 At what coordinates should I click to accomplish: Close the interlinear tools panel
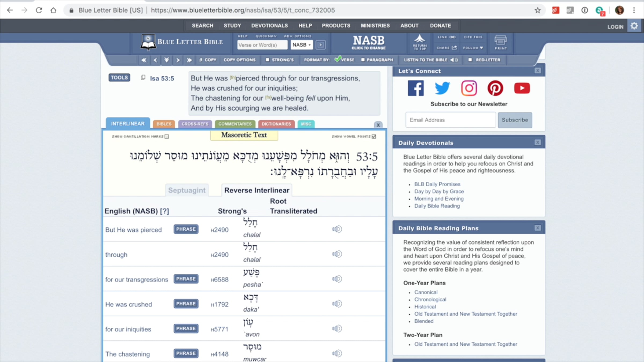[x=378, y=125]
